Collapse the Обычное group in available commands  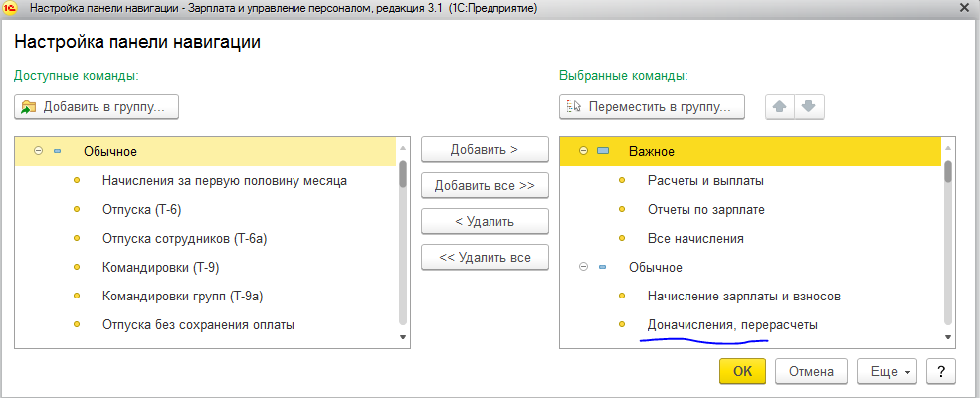coord(38,151)
